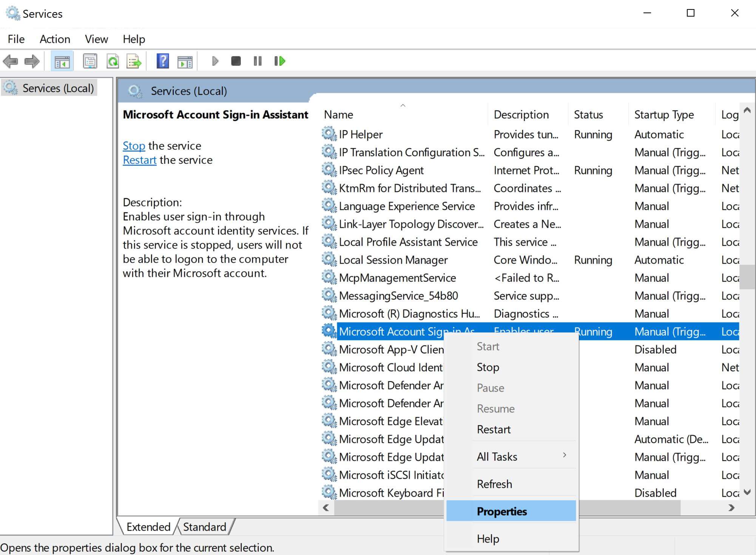Choose Properties from the context menu
The width and height of the screenshot is (756, 555).
coord(501,511)
